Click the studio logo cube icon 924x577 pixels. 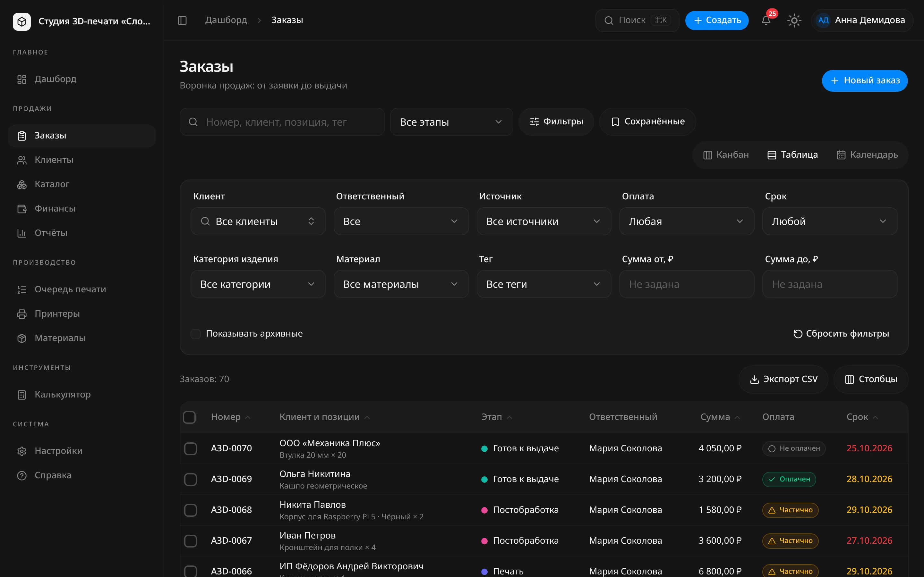tap(22, 21)
